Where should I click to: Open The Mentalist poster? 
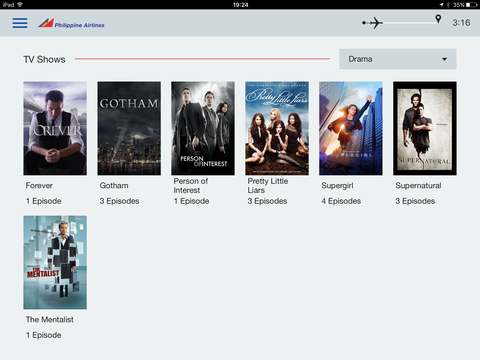click(x=55, y=262)
